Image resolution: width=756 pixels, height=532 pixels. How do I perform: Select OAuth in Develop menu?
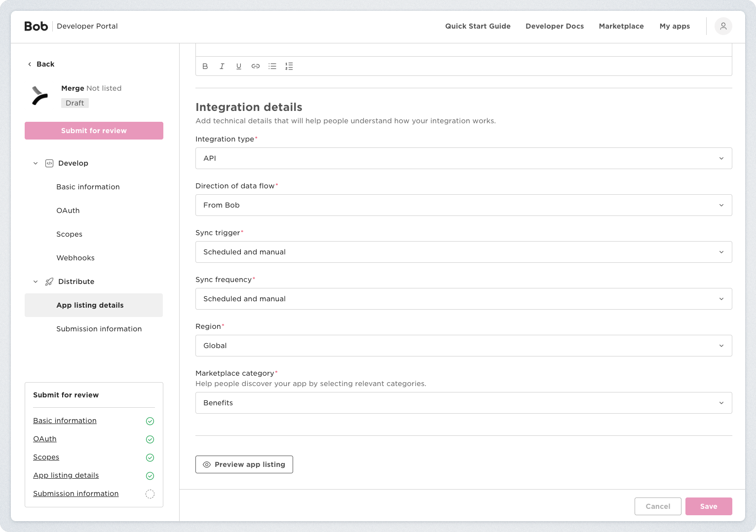pyautogui.click(x=94, y=211)
